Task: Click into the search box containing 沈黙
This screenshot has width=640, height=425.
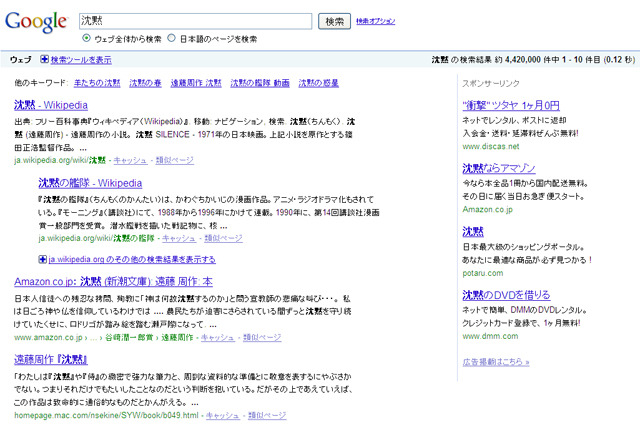Action: [196, 21]
